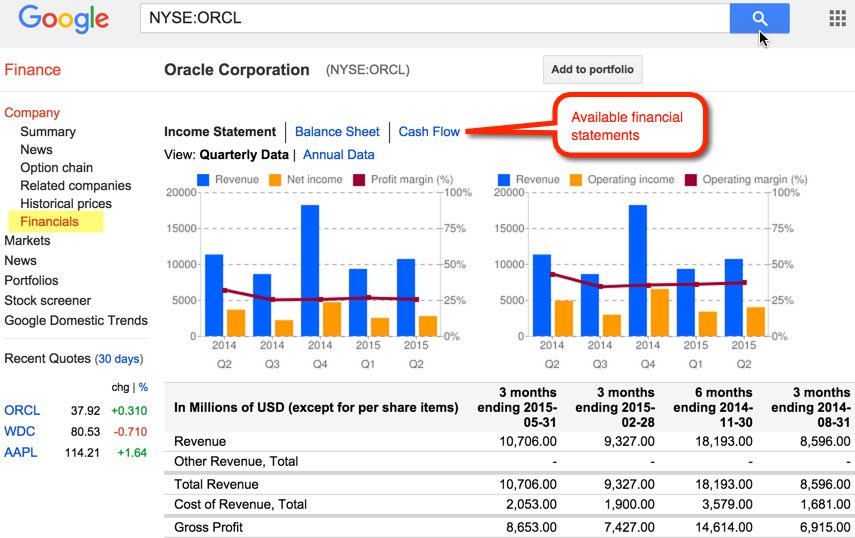Select the '3 months ending 2015-02-28' header
This screenshot has height=538, width=855.
click(x=615, y=407)
